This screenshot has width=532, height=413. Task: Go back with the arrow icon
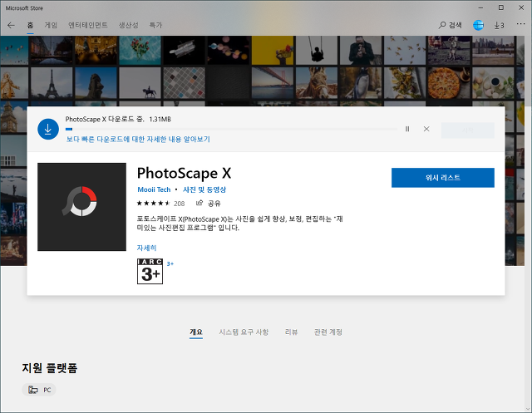tap(11, 25)
